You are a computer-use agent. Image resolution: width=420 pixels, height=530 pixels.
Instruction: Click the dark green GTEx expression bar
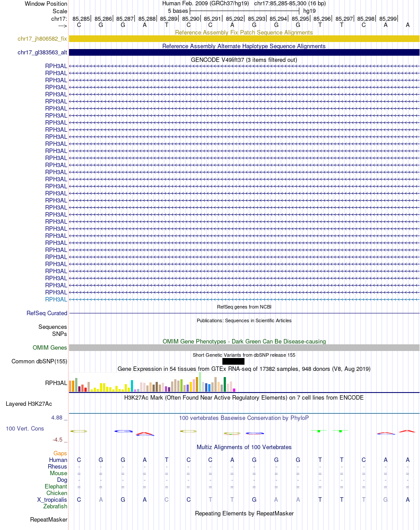coord(225,385)
